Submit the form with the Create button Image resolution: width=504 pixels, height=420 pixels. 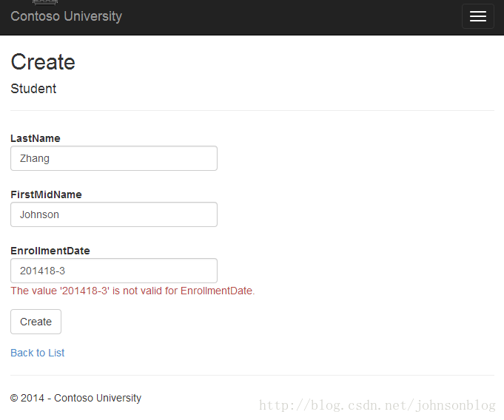[x=36, y=322]
